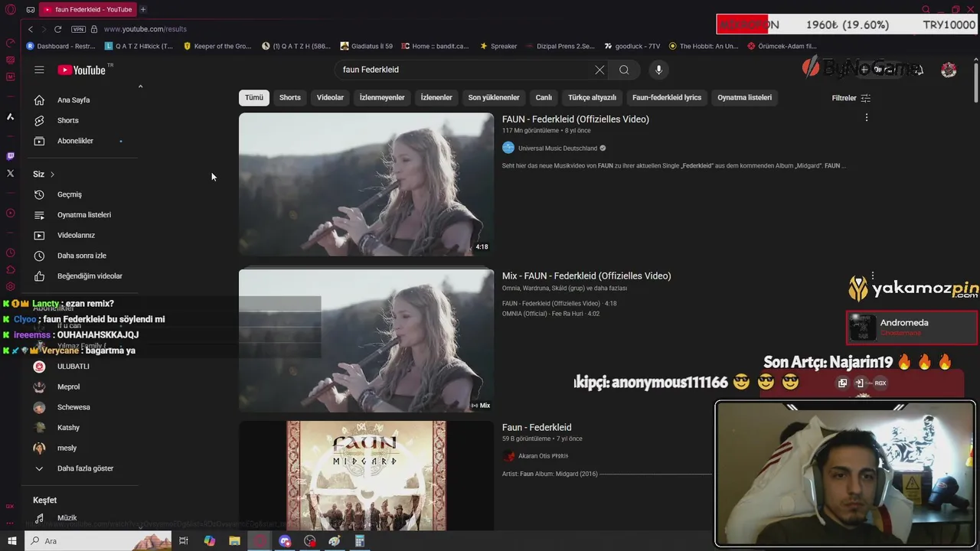Screen dimensions: 980x551
Task: Open the 'Dashboard - Restr...' bookmark
Action: [60, 46]
